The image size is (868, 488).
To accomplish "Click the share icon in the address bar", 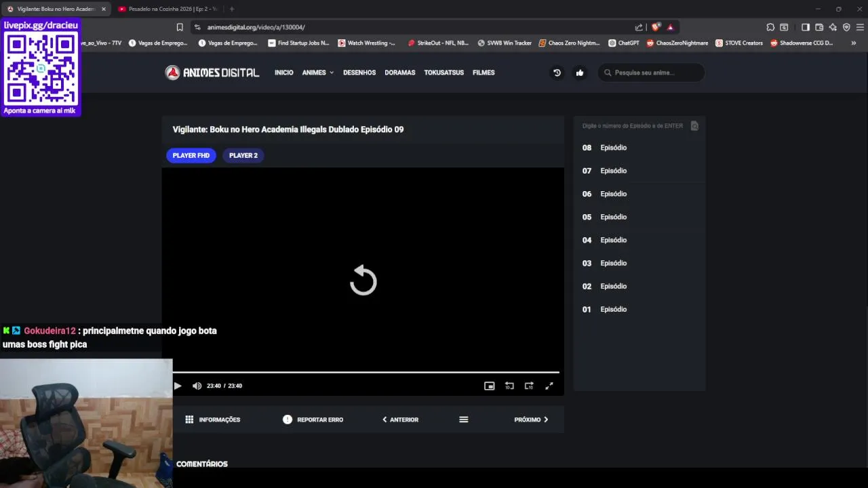I will coord(639,27).
